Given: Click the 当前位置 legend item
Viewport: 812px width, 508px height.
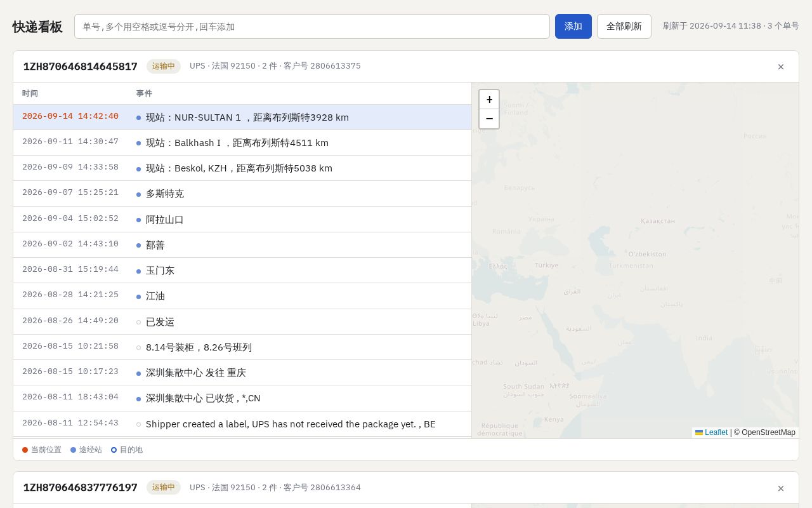Looking at the screenshot, I should point(42,450).
